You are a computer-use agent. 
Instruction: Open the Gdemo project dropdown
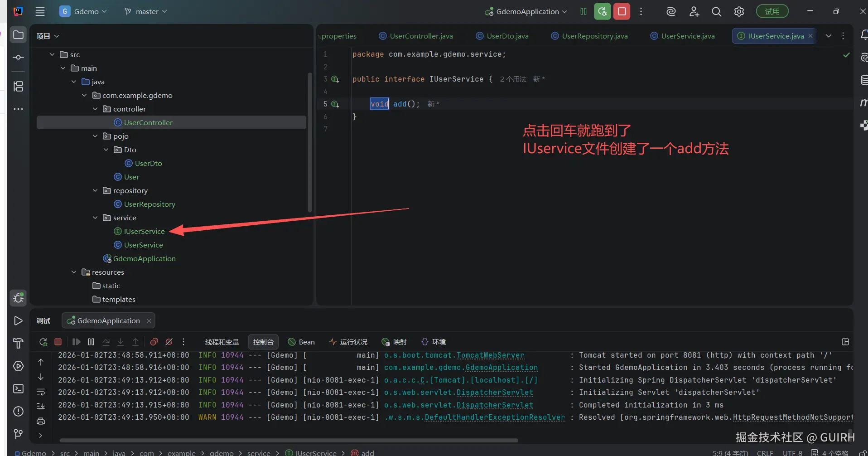click(83, 11)
